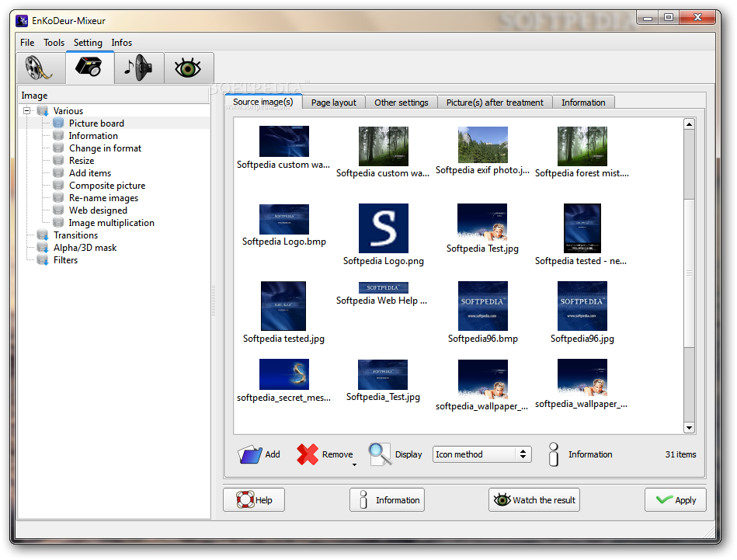The width and height of the screenshot is (737, 560).
Task: Select Change in format tree item
Action: [105, 148]
